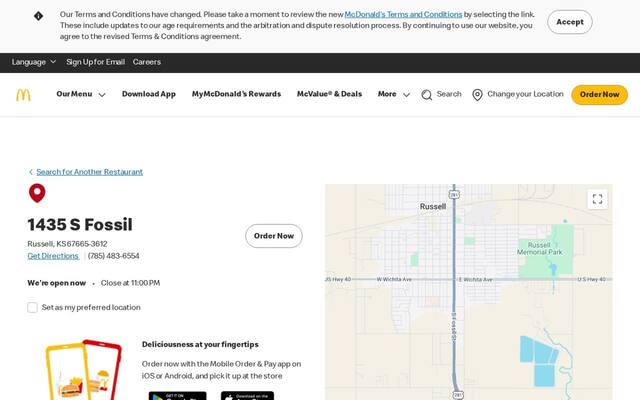Image resolution: width=640 pixels, height=400 pixels.
Task: Open MyMcDonald's Rewards page
Action: coord(236,94)
